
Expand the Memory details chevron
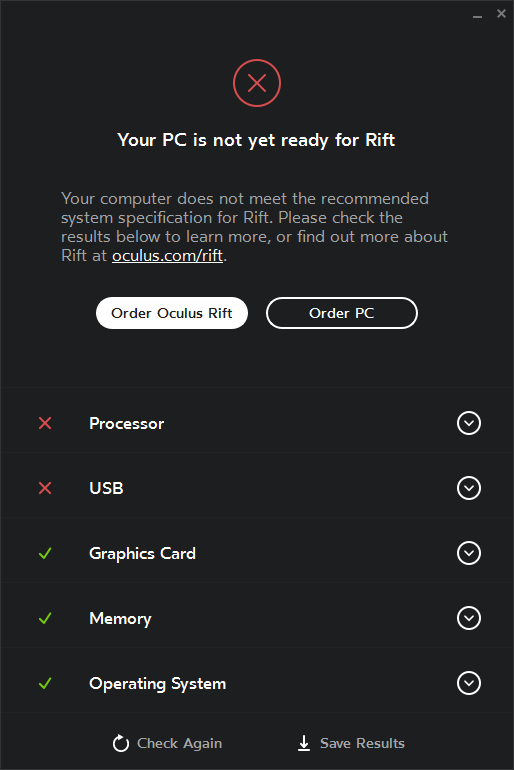[x=469, y=618]
